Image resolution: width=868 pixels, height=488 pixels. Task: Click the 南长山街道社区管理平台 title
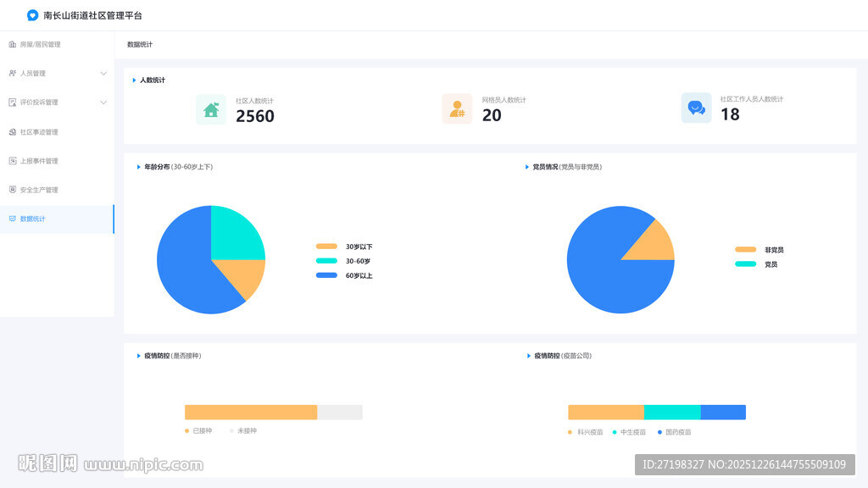click(93, 15)
